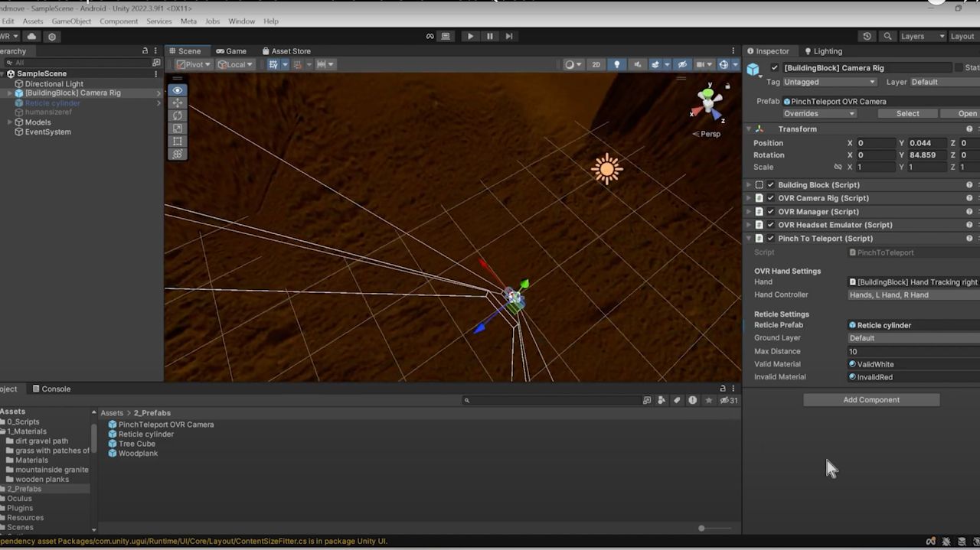Toggle OVR Headset Emulator script checkbox
980x550 pixels.
[x=771, y=225]
